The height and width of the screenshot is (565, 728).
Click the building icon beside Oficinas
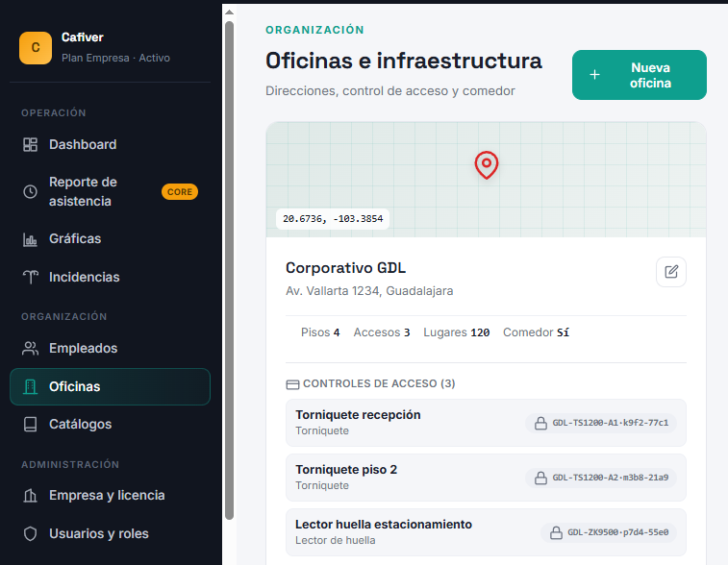click(x=30, y=386)
